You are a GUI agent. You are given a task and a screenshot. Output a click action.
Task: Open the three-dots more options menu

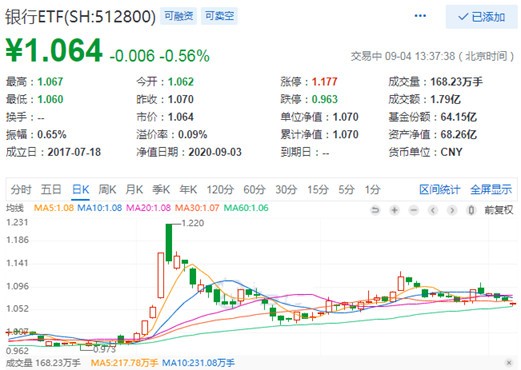pos(420,16)
